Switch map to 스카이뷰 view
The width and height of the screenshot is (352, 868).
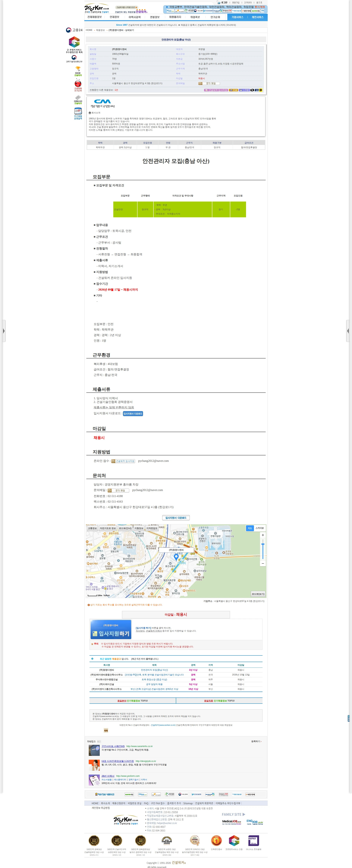259,528
